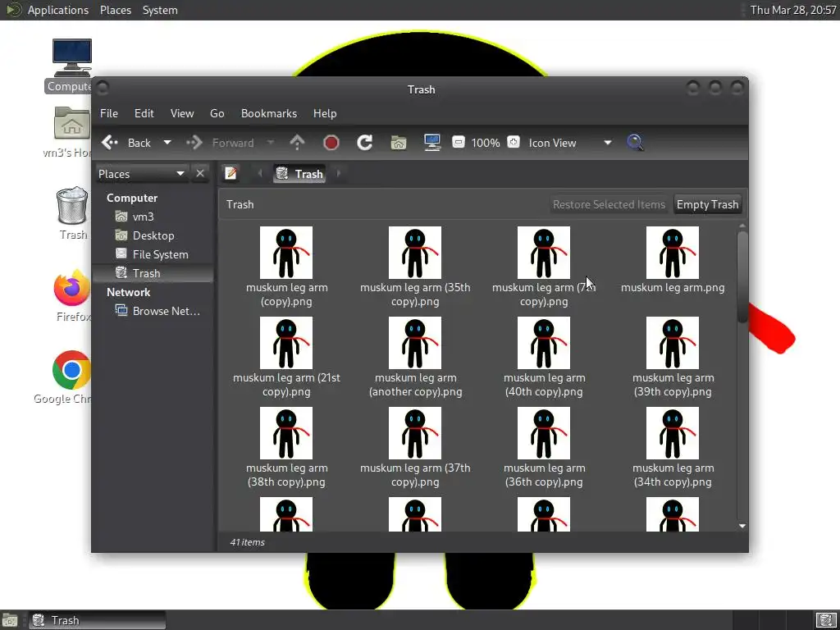Click the path bar left scroll arrow
Viewport: 840px width, 630px height.
pos(260,174)
